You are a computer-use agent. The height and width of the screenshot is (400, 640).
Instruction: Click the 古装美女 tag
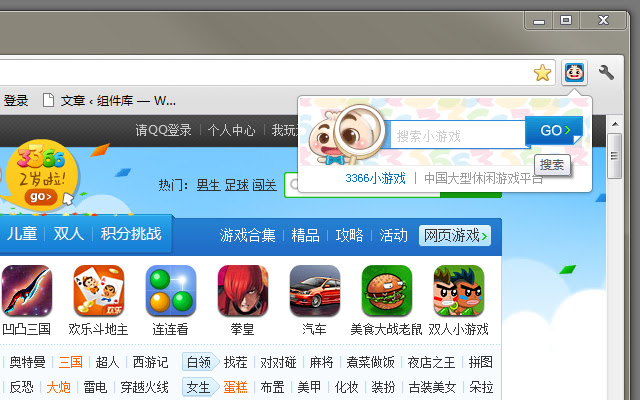[432, 387]
